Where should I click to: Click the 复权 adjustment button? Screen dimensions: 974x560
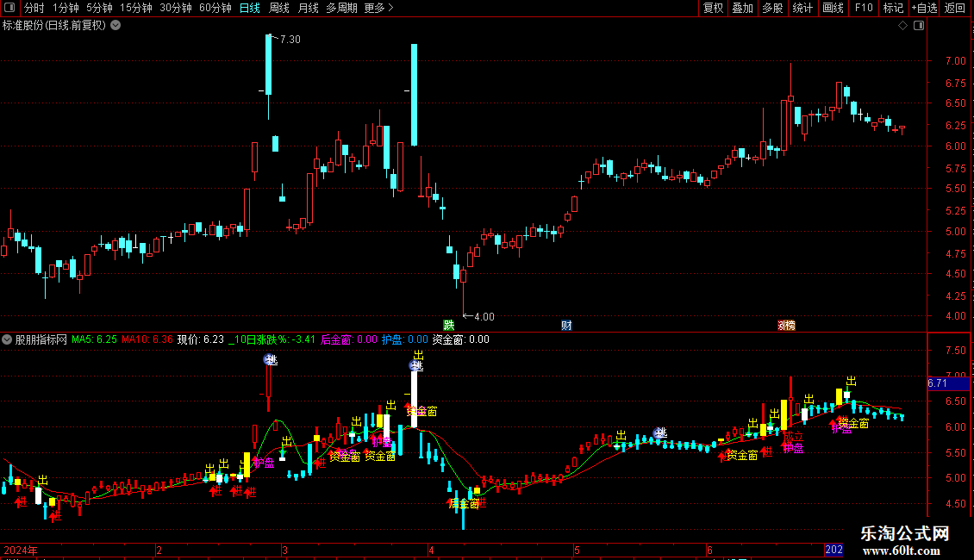713,8
